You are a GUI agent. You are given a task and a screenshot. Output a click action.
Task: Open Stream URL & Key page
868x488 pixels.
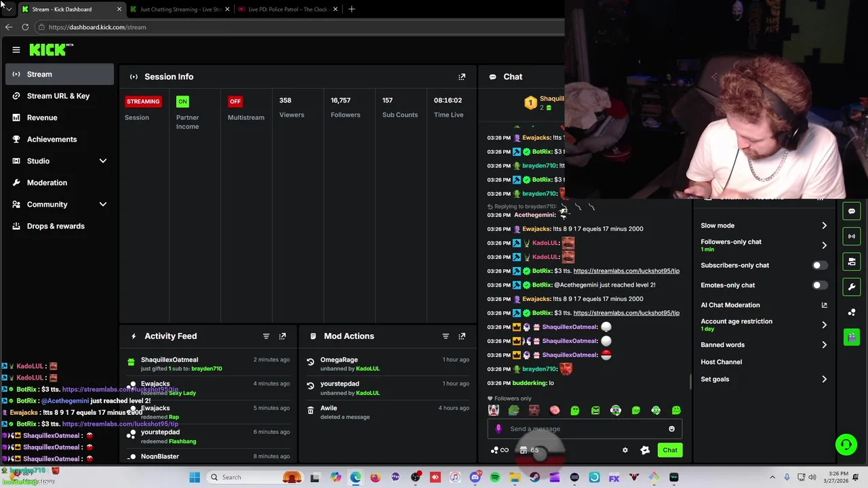(x=60, y=96)
